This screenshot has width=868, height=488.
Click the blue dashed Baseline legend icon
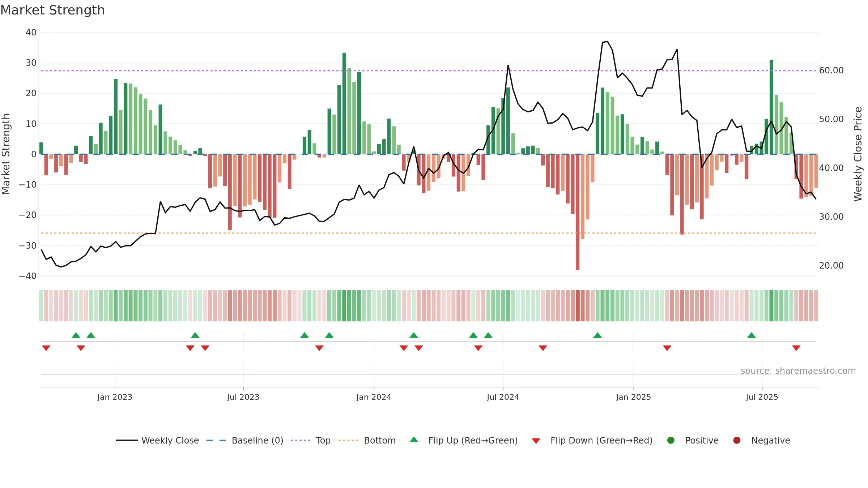point(216,440)
